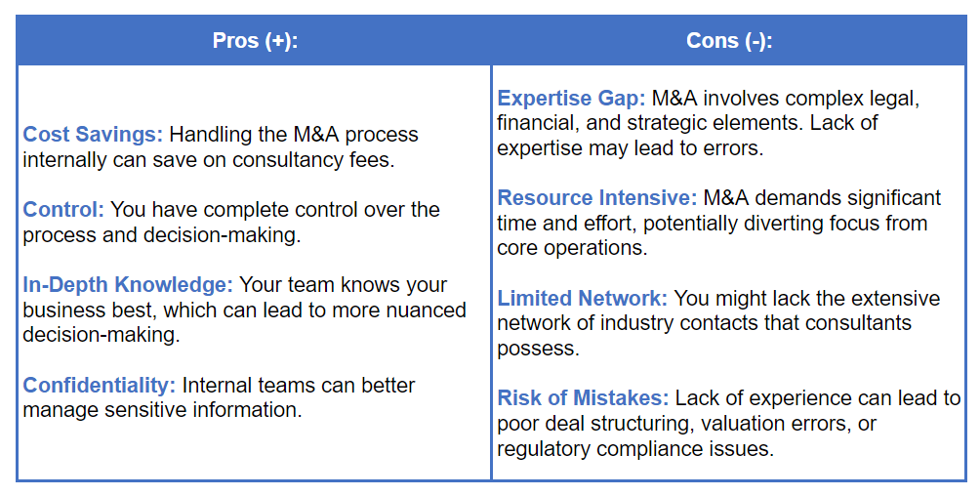Click the word 'possess.' in Cons column
Viewport: 980px width, 496px height.
[538, 349]
